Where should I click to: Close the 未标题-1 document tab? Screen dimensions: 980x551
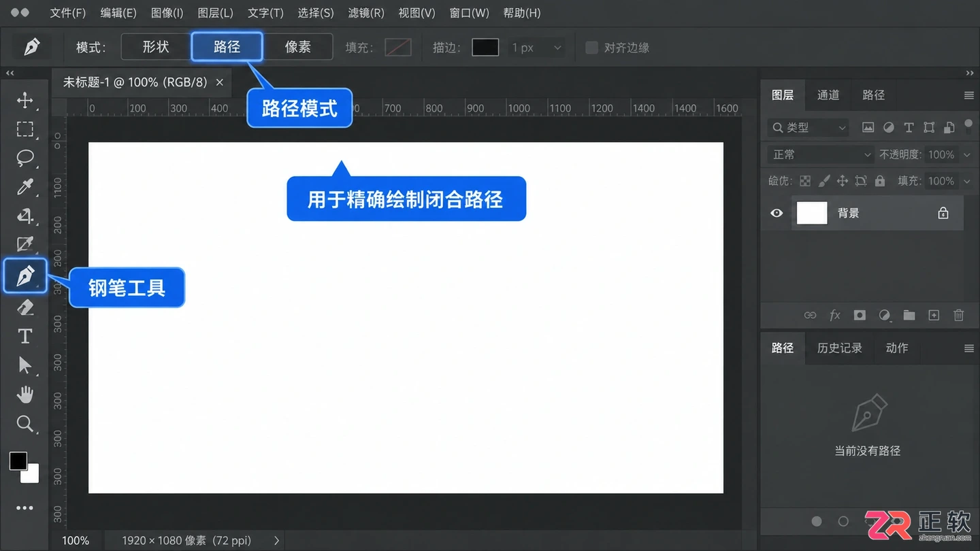click(219, 82)
